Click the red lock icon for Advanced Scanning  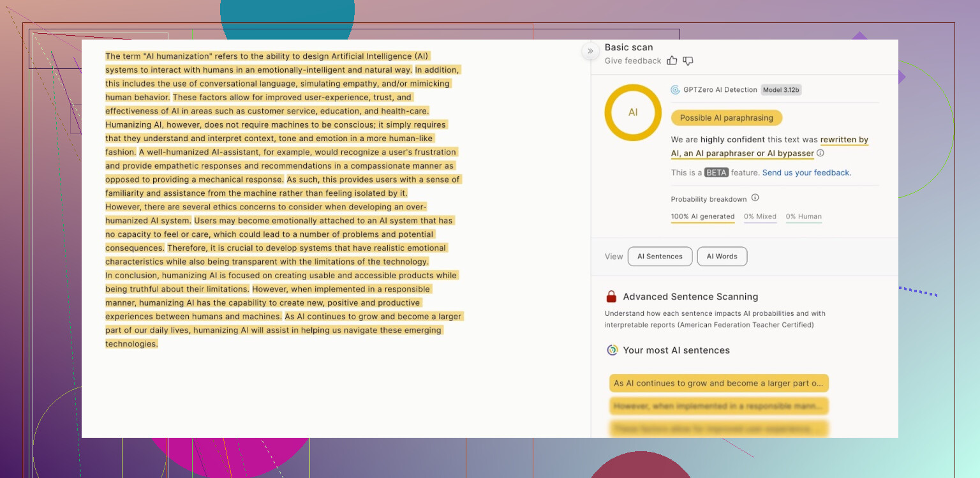[x=611, y=297]
